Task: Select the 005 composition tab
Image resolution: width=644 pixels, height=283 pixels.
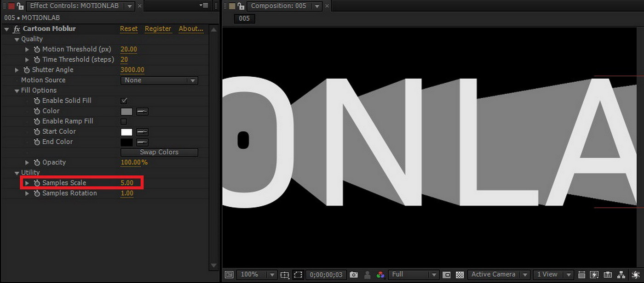Action: pyautogui.click(x=244, y=18)
